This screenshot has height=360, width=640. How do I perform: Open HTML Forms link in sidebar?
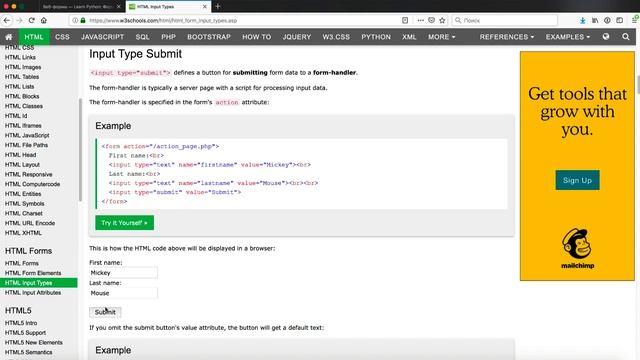coord(22,263)
